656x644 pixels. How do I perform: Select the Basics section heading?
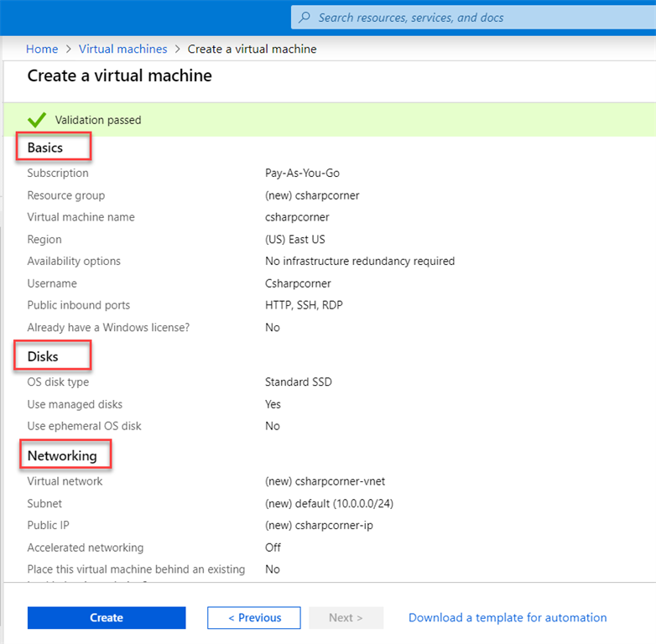[45, 148]
